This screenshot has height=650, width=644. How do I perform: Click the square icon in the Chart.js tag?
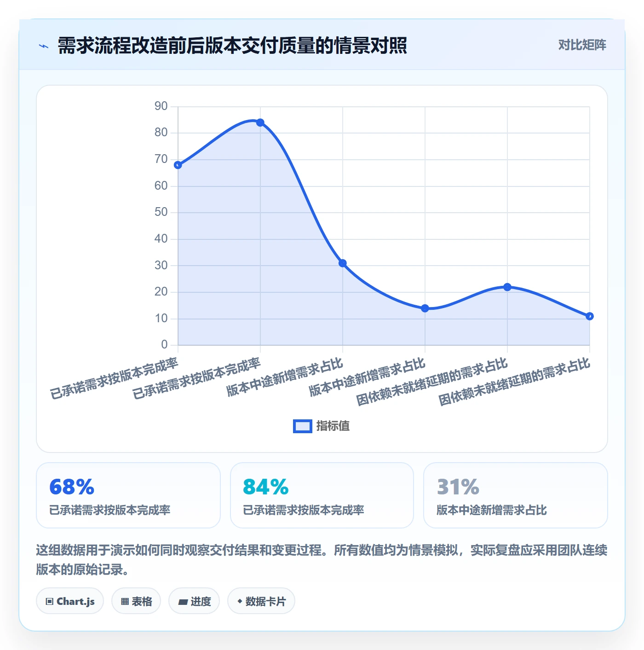[x=50, y=601]
